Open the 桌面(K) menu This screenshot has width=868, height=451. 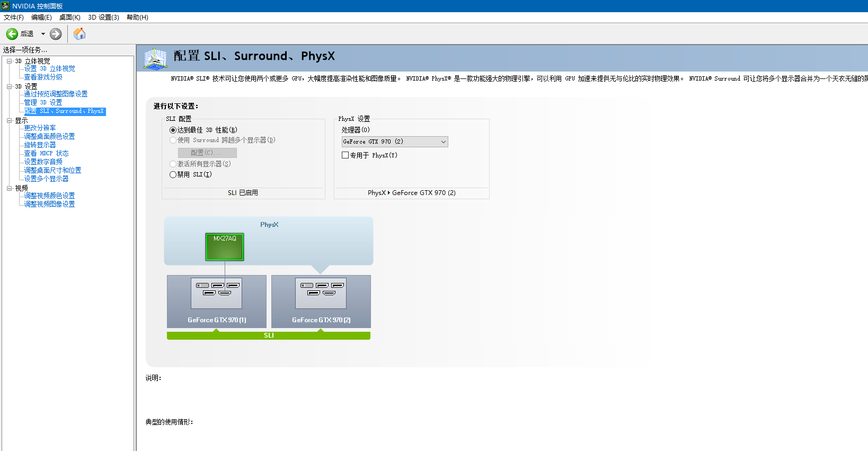click(70, 17)
